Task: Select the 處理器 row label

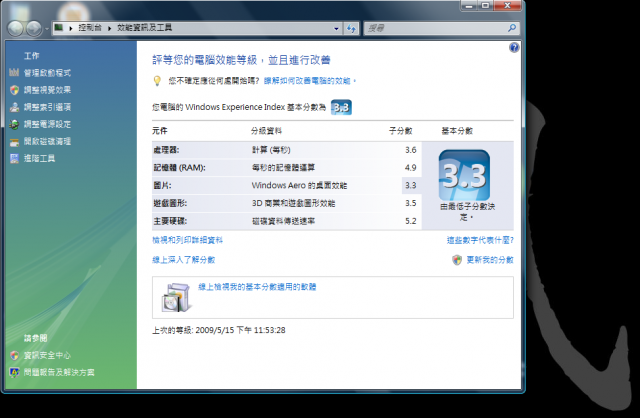Action: point(166,150)
